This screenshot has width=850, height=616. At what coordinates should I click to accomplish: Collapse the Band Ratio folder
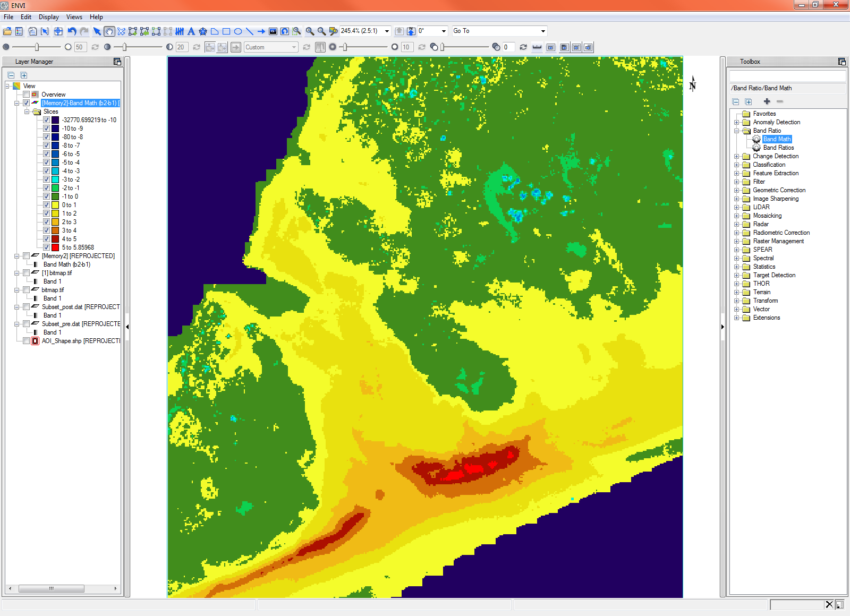(x=736, y=130)
